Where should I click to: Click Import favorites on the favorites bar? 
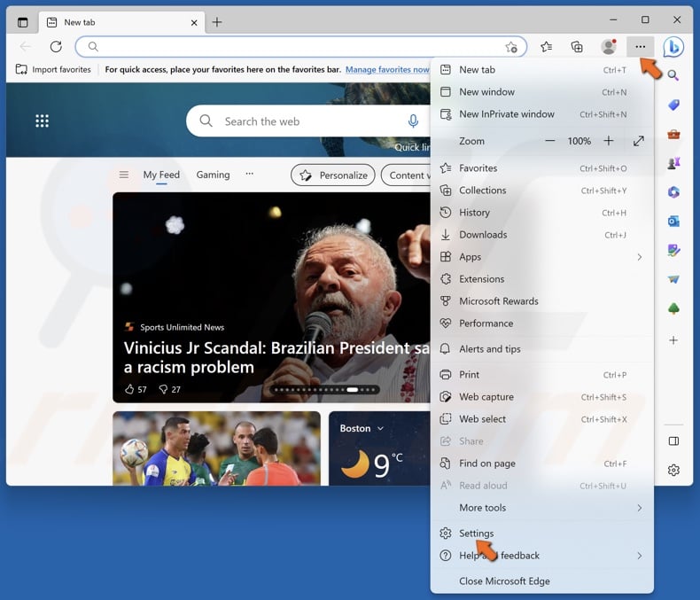53,69
